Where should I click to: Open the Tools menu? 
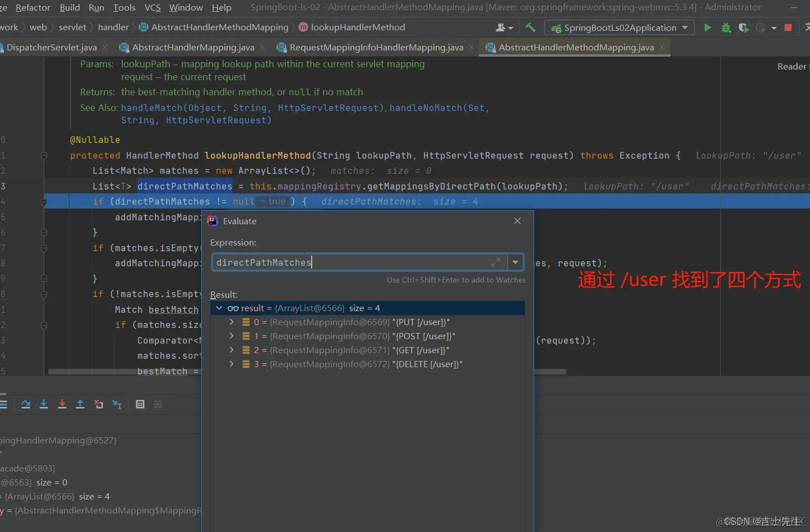tap(124, 7)
